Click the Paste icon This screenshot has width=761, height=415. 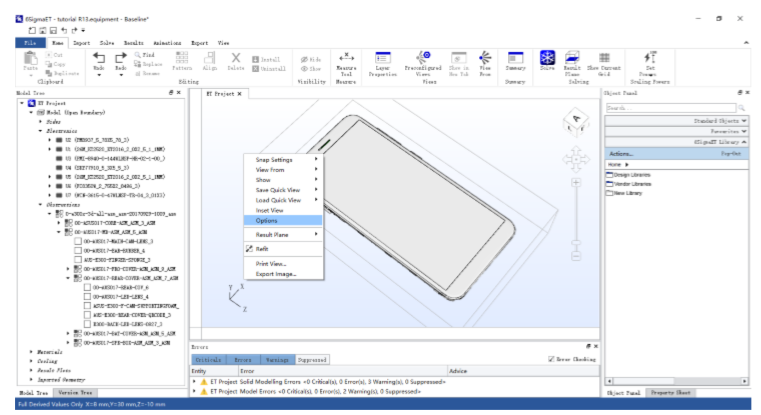coord(30,64)
